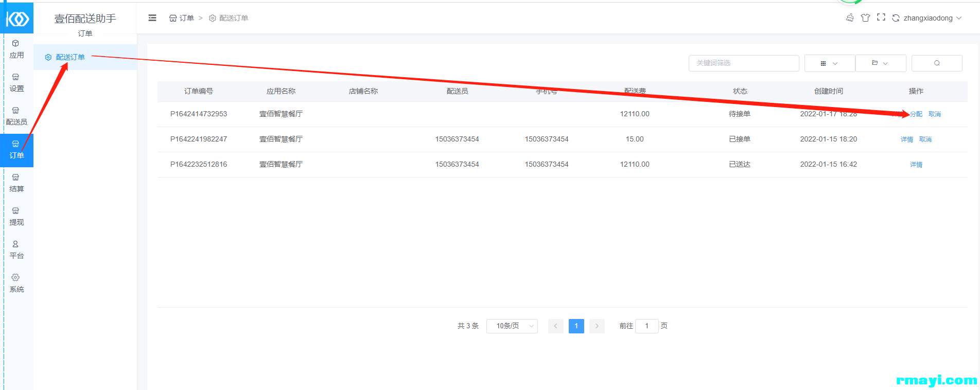Open the 应用 sidebar section
This screenshot has width=980, height=390.
pyautogui.click(x=16, y=49)
